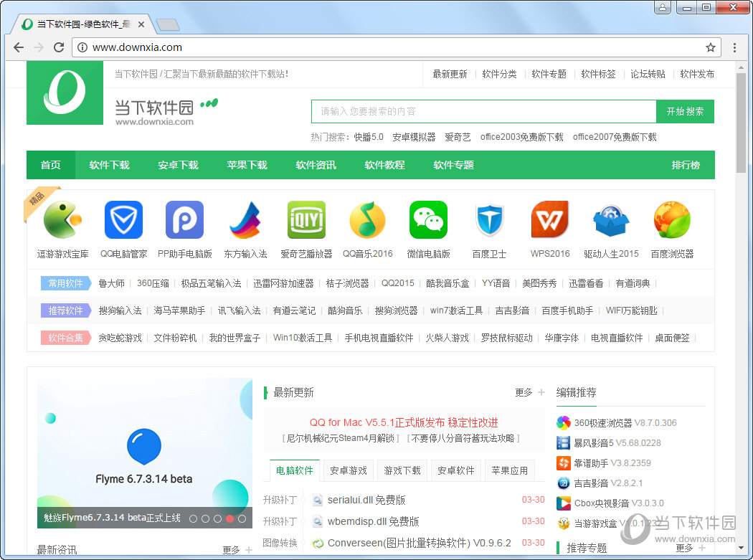Open the QQ for Mac V5.5.1 headline
This screenshot has height=560, width=753.
pyautogui.click(x=404, y=422)
